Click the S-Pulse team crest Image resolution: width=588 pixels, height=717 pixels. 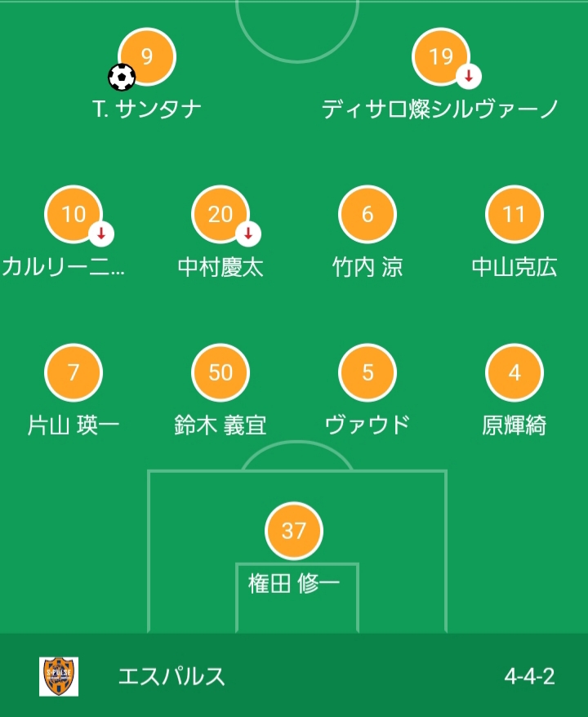pyautogui.click(x=60, y=676)
